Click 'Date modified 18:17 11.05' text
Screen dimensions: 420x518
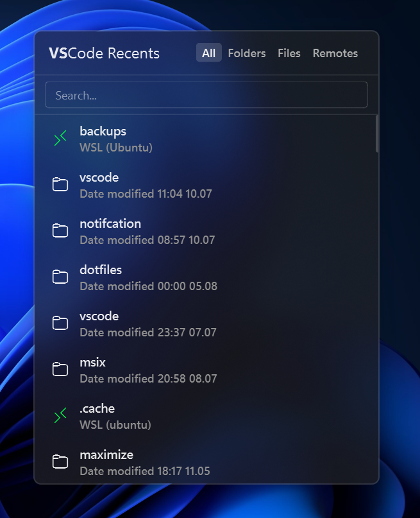pos(145,471)
